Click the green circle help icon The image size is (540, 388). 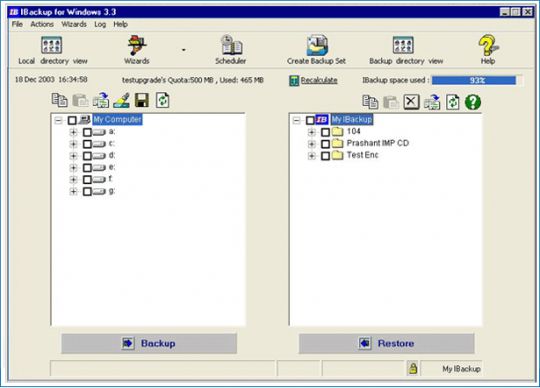[x=473, y=102]
